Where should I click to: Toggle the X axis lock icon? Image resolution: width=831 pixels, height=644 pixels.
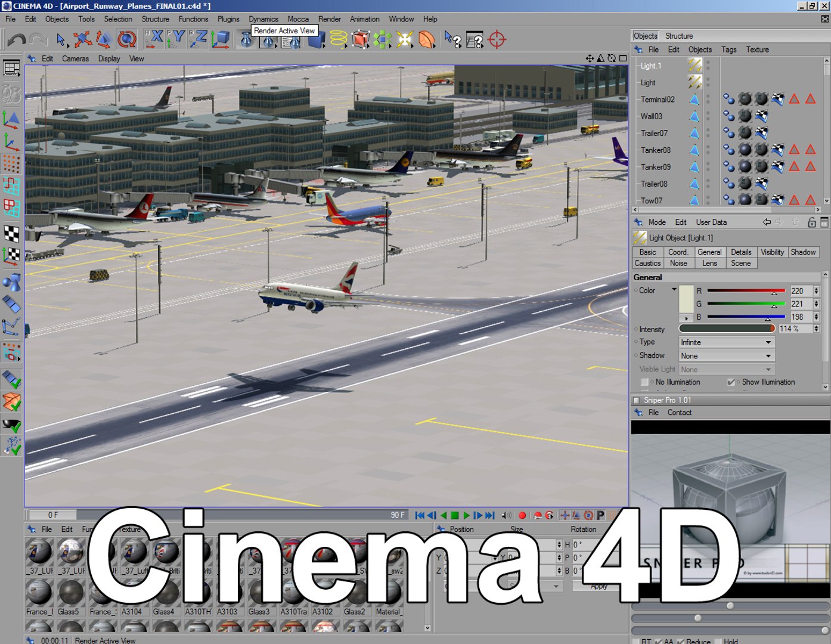click(x=154, y=39)
